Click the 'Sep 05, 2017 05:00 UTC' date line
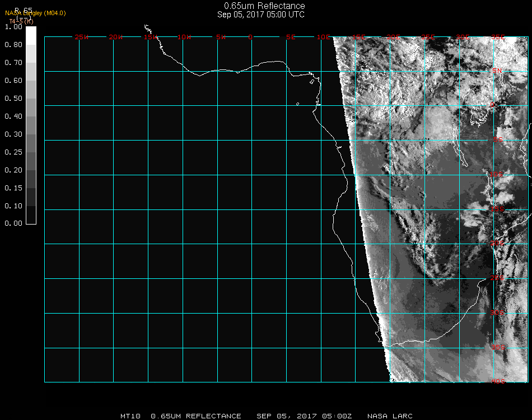The width and height of the screenshot is (532, 420). [260, 15]
